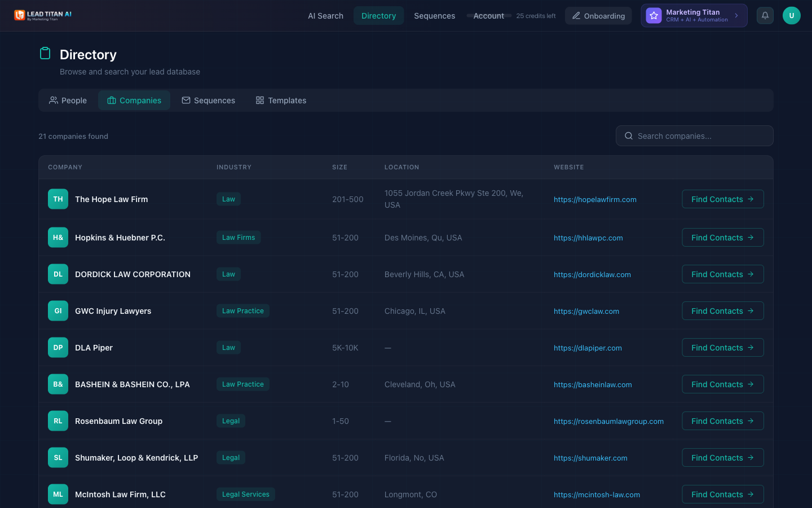This screenshot has height=508, width=812.
Task: Open the user avatar menu
Action: pos(791,15)
